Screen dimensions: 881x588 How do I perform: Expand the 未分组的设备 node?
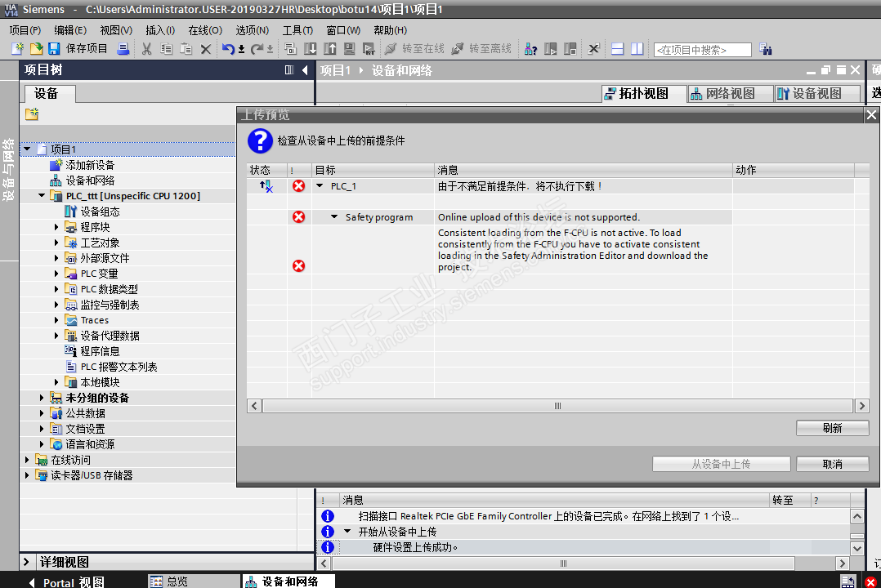(x=42, y=398)
